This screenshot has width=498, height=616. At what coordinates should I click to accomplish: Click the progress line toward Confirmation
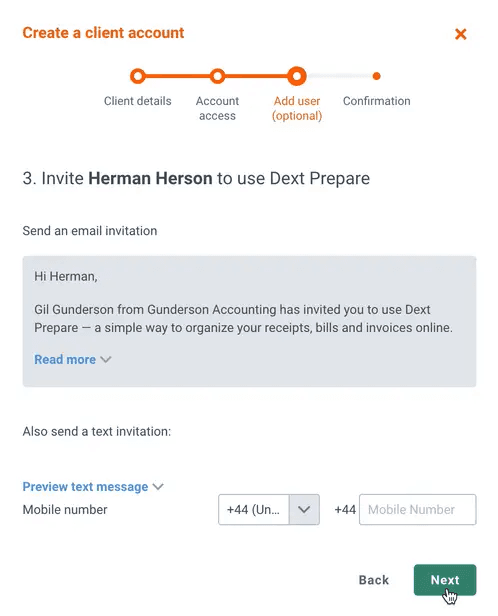tap(339, 76)
